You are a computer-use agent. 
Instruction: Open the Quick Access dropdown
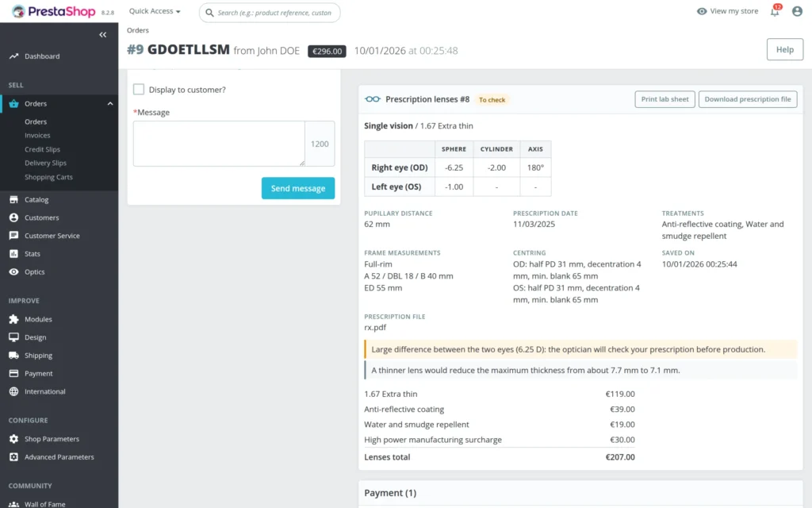(x=155, y=11)
